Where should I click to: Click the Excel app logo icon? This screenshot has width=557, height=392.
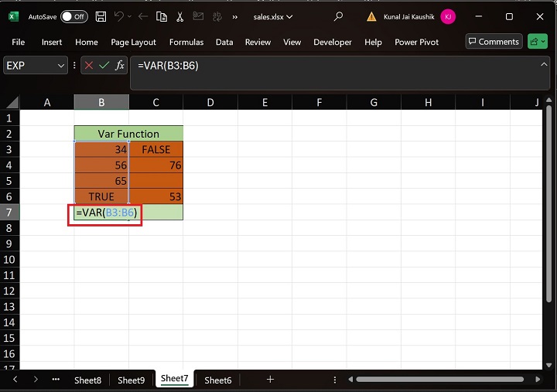click(x=13, y=17)
